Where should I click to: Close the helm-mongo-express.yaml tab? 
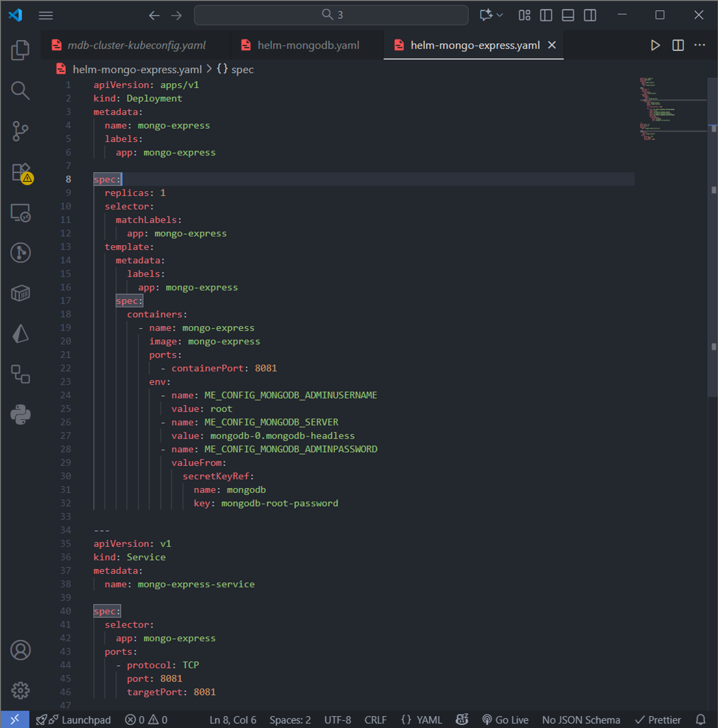click(552, 45)
